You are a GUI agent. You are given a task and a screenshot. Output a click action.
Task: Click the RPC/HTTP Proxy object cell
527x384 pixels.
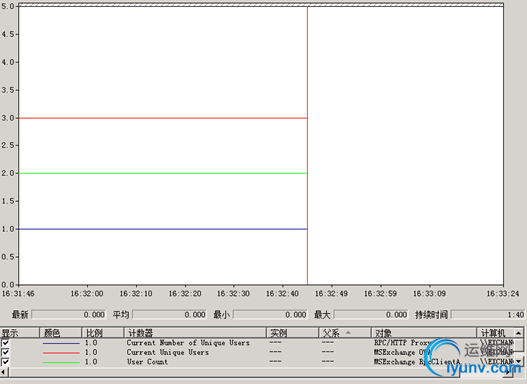(403, 343)
